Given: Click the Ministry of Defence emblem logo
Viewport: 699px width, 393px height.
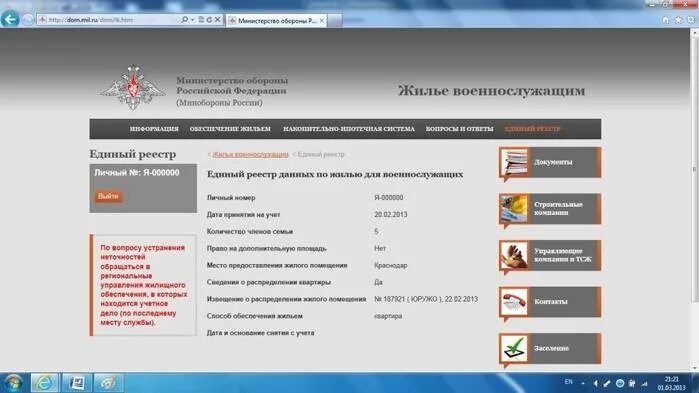Looking at the screenshot, I should (133, 87).
